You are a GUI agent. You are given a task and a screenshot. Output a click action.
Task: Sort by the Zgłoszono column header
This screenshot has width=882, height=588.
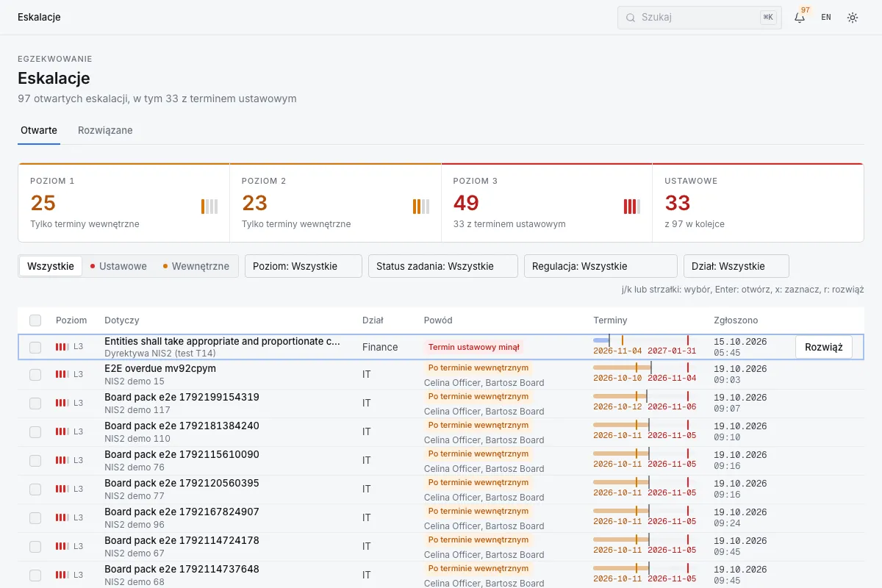736,320
